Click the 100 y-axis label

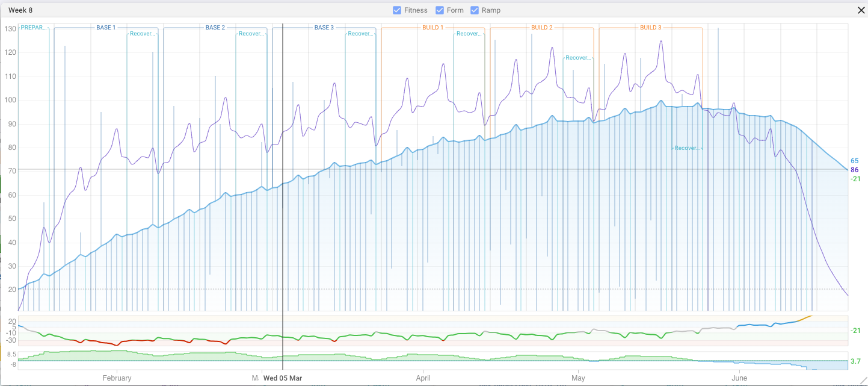(x=10, y=101)
